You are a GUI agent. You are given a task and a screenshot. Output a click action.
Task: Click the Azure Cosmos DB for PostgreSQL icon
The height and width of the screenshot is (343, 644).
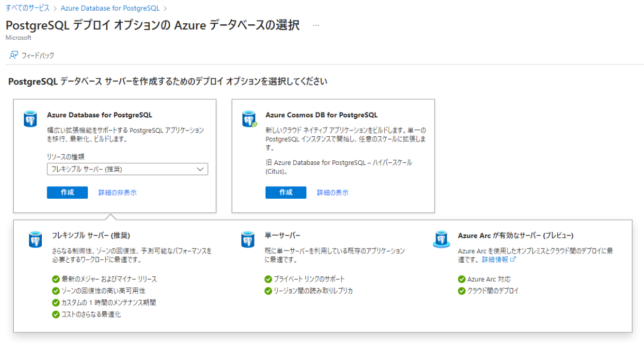249,119
